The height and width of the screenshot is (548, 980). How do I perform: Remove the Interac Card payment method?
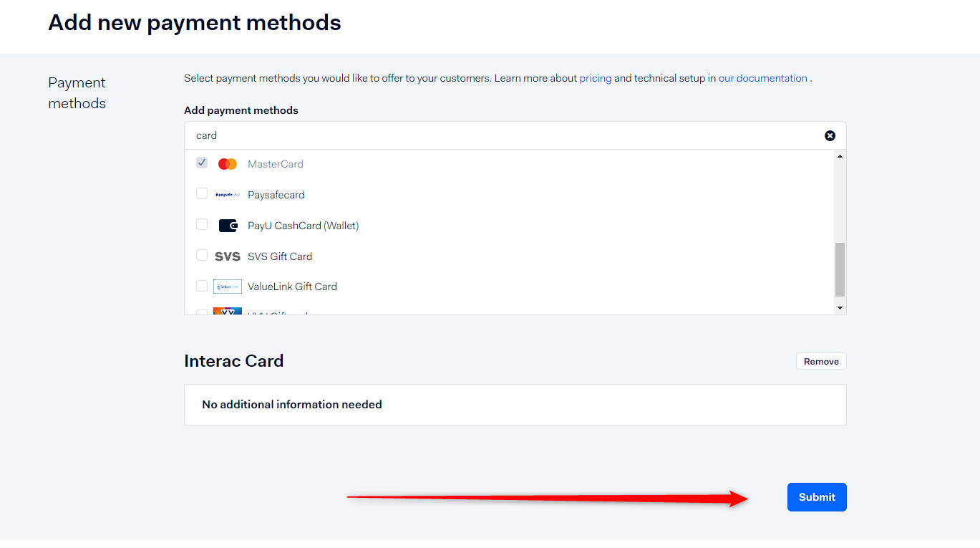tap(821, 362)
